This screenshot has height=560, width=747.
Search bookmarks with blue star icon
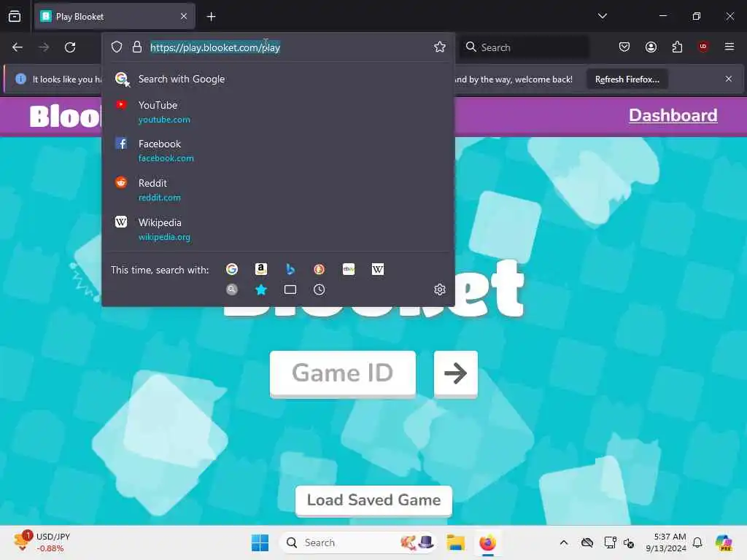tap(261, 289)
